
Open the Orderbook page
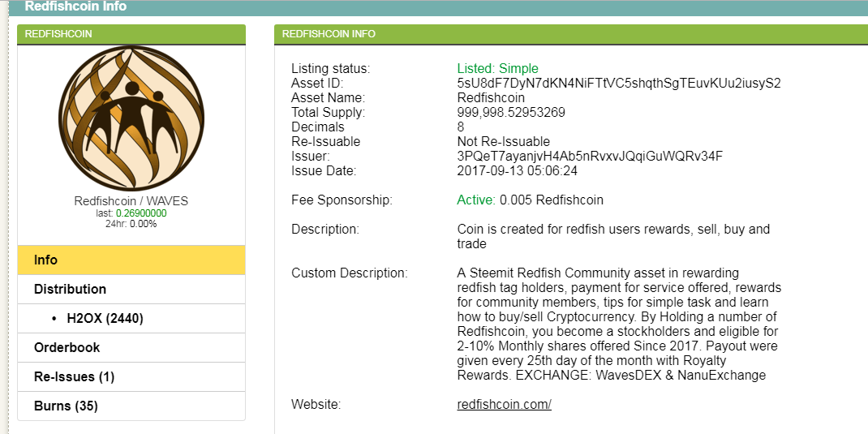131,348
